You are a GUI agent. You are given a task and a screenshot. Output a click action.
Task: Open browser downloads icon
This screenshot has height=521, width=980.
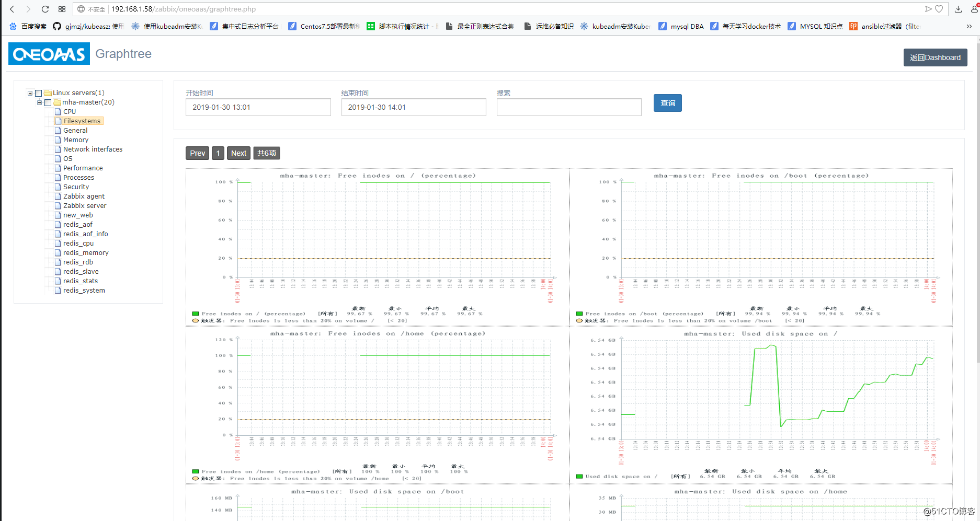[958, 9]
